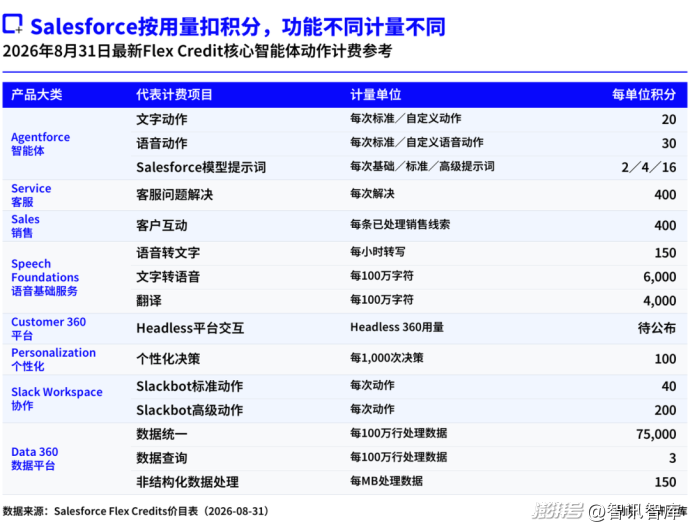Click the "每MB处理数据" unit cell
690x532 pixels.
[x=386, y=481]
